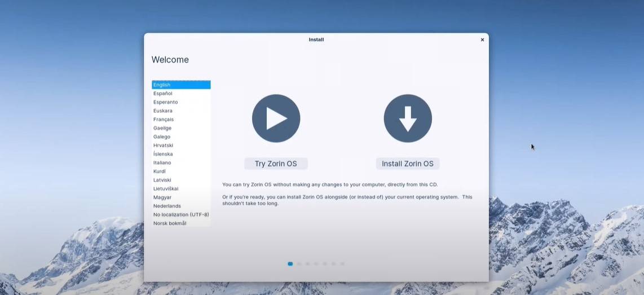Viewport: 644px width, 295px height.
Task: Select Norsk bokmål in the language list
Action: [181, 223]
